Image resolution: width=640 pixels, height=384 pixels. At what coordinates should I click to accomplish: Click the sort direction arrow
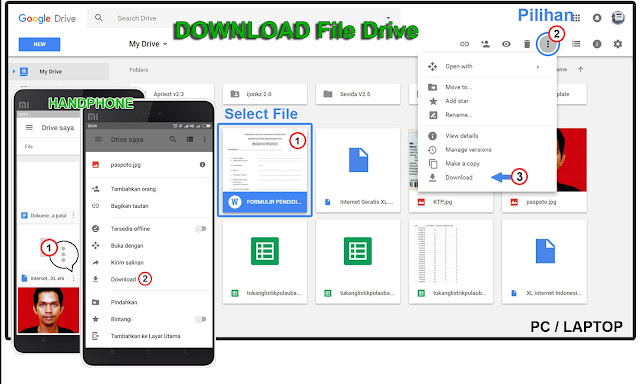[x=580, y=70]
